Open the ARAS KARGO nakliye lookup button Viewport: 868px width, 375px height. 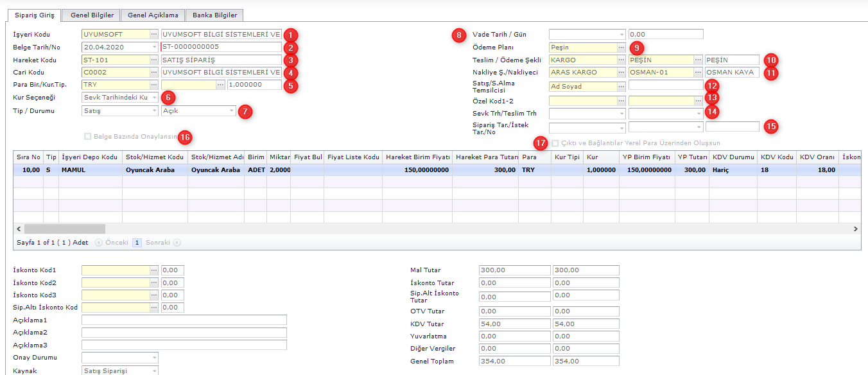[x=621, y=73]
